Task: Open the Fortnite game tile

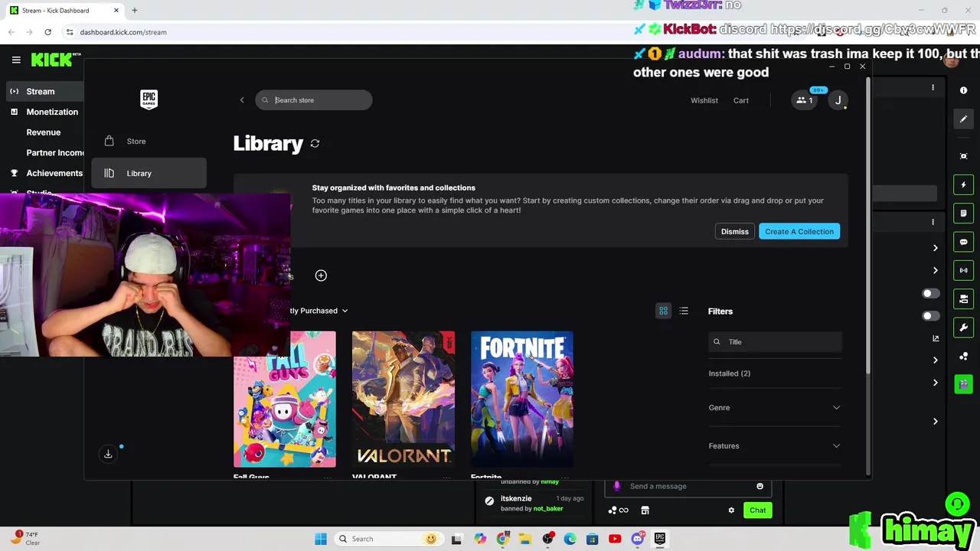Action: tap(522, 399)
